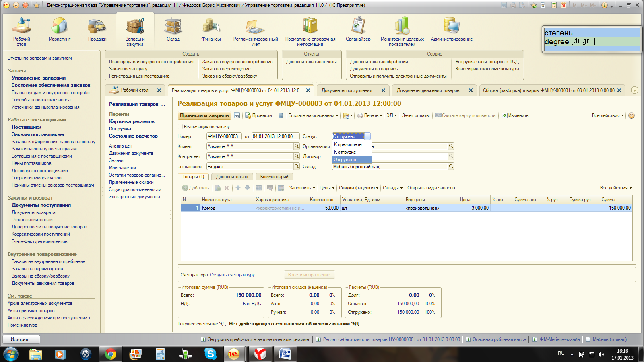Click the save diskette icon in document toolbar

tap(237, 115)
